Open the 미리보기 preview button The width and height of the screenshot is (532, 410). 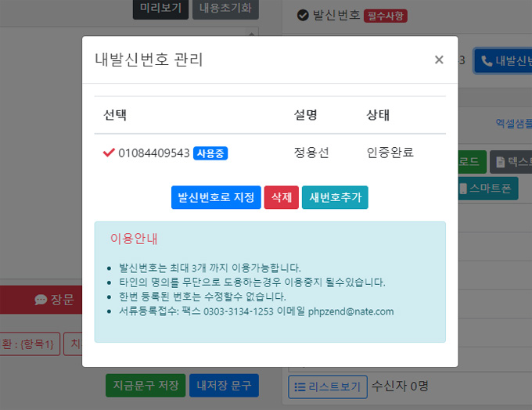point(160,9)
